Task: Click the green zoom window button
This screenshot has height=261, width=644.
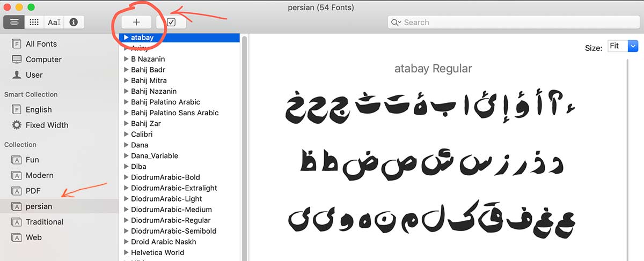Action: click(31, 8)
